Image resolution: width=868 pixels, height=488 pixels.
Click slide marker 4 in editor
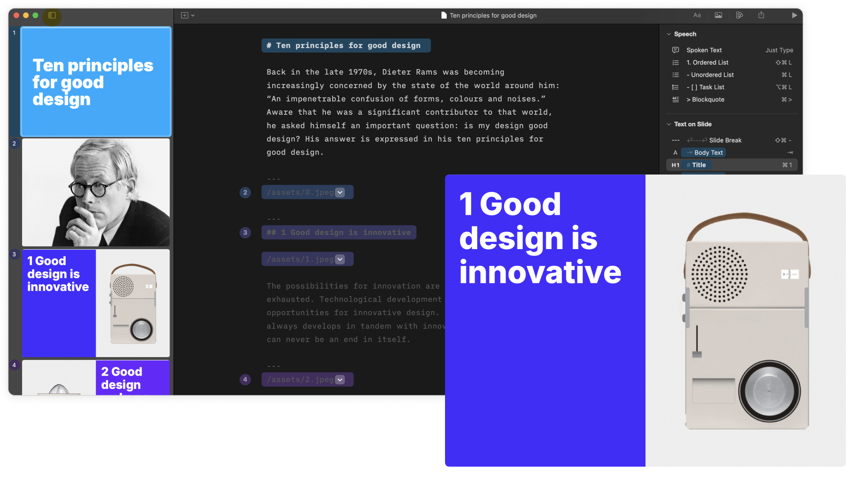click(x=245, y=380)
